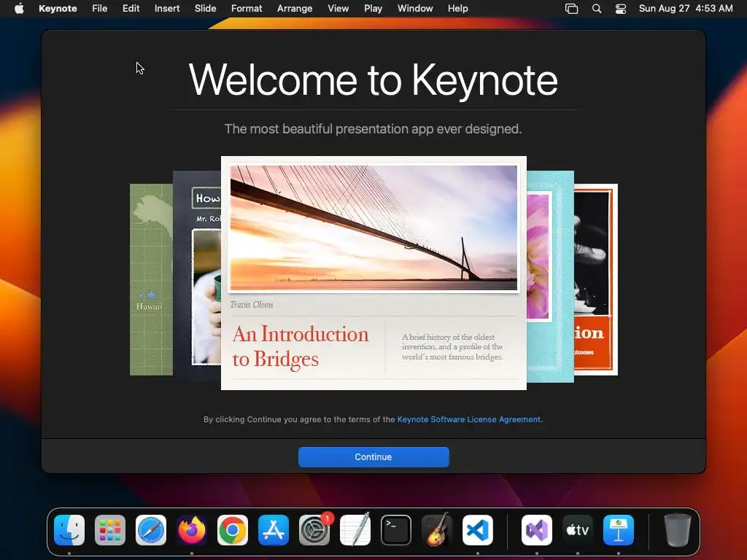Image resolution: width=747 pixels, height=560 pixels.
Task: Open Visual Studio Code from the Dock
Action: pyautogui.click(x=478, y=530)
